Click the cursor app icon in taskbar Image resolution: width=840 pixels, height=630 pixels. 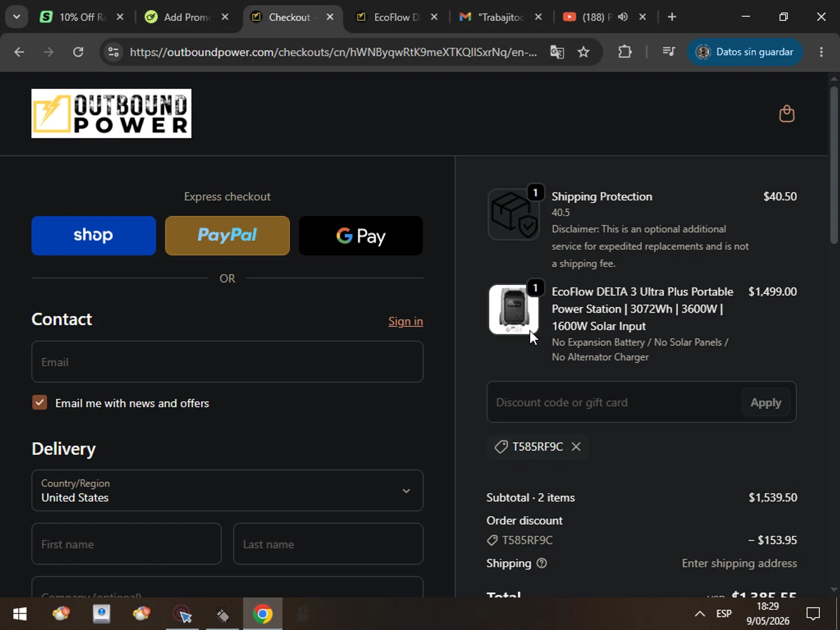(x=182, y=614)
